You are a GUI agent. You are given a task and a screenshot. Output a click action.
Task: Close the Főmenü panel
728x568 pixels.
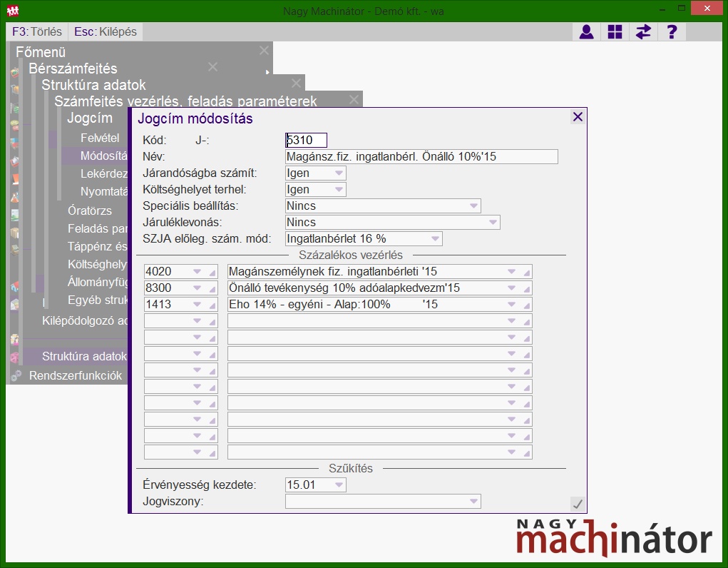[x=264, y=51]
